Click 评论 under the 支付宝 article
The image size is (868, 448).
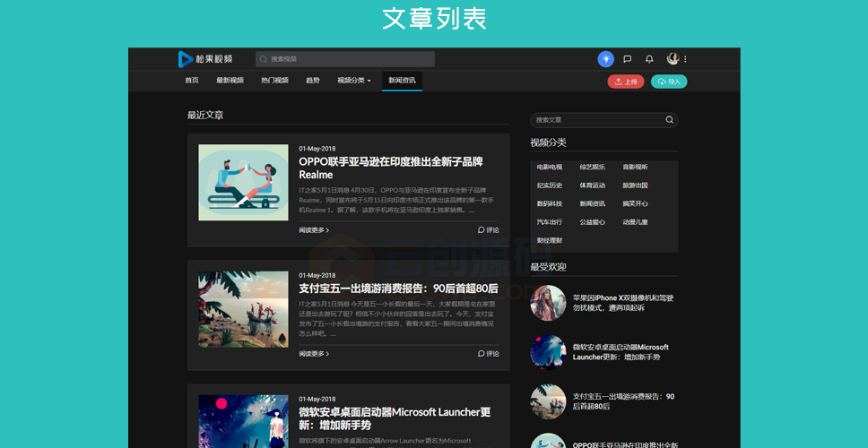(488, 354)
